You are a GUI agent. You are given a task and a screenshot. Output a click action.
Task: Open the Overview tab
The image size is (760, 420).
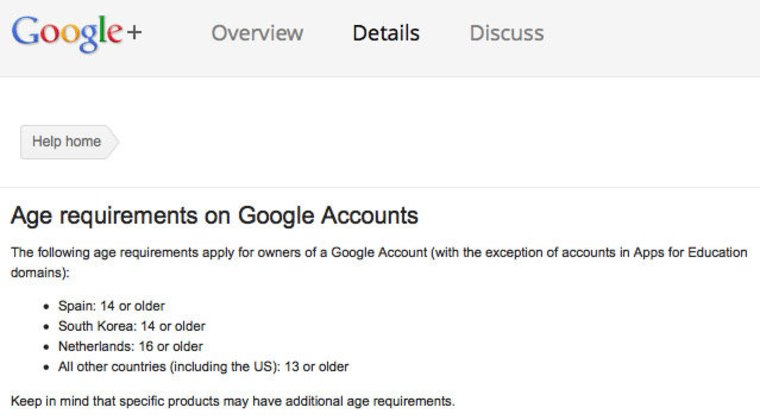click(257, 33)
